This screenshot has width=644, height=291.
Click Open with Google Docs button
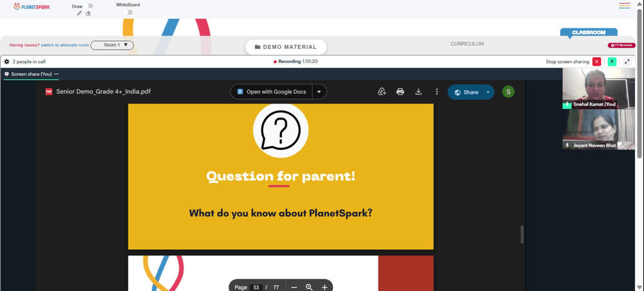272,91
